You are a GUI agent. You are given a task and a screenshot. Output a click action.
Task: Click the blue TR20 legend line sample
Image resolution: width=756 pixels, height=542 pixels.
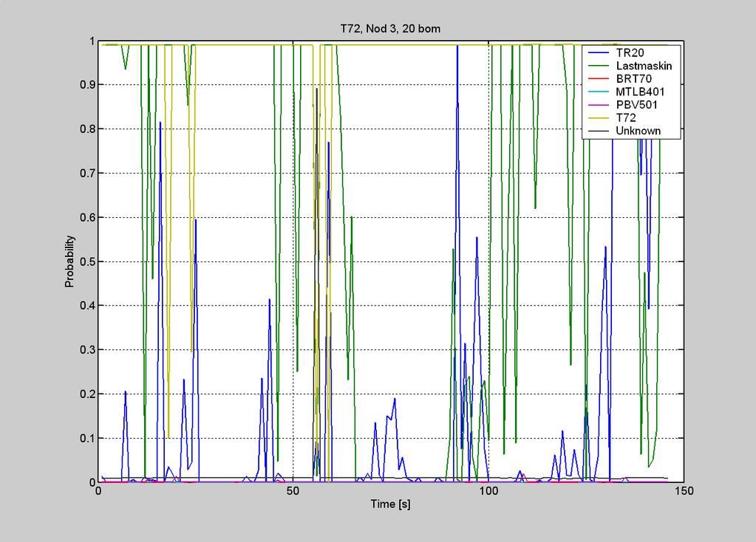pos(599,53)
